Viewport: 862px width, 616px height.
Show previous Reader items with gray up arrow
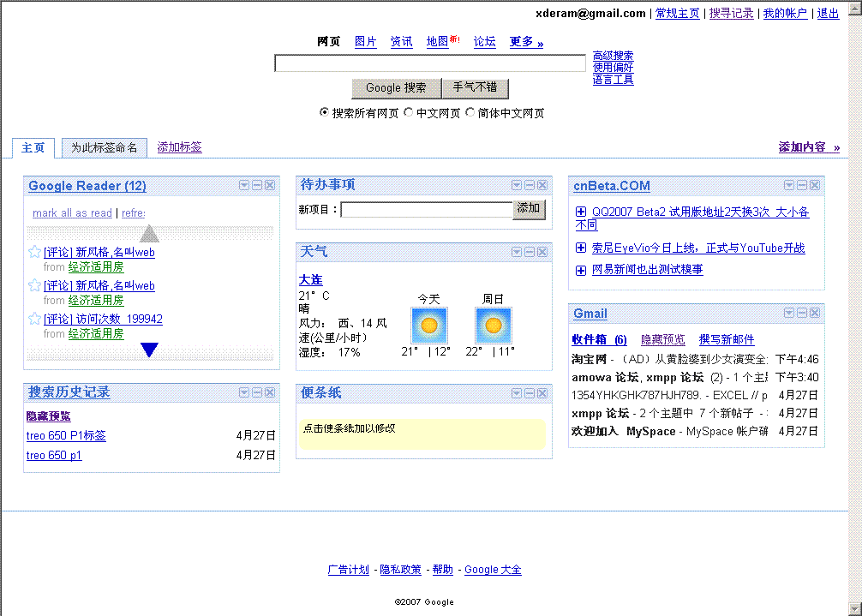(150, 234)
